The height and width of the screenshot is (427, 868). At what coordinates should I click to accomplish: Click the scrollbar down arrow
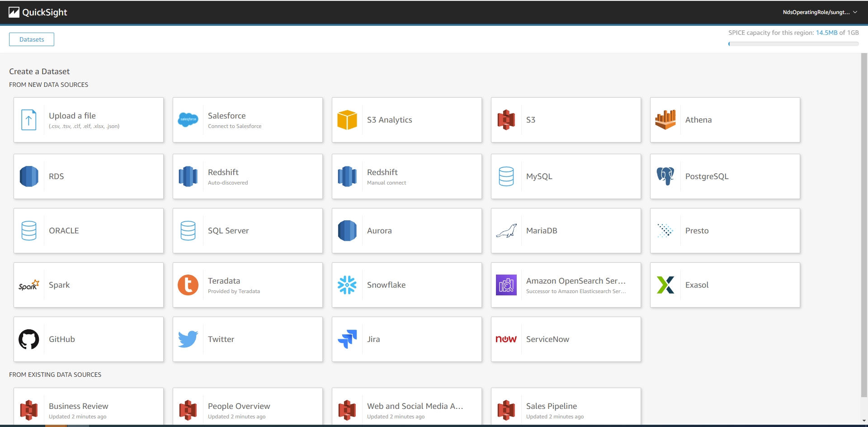coord(864,421)
